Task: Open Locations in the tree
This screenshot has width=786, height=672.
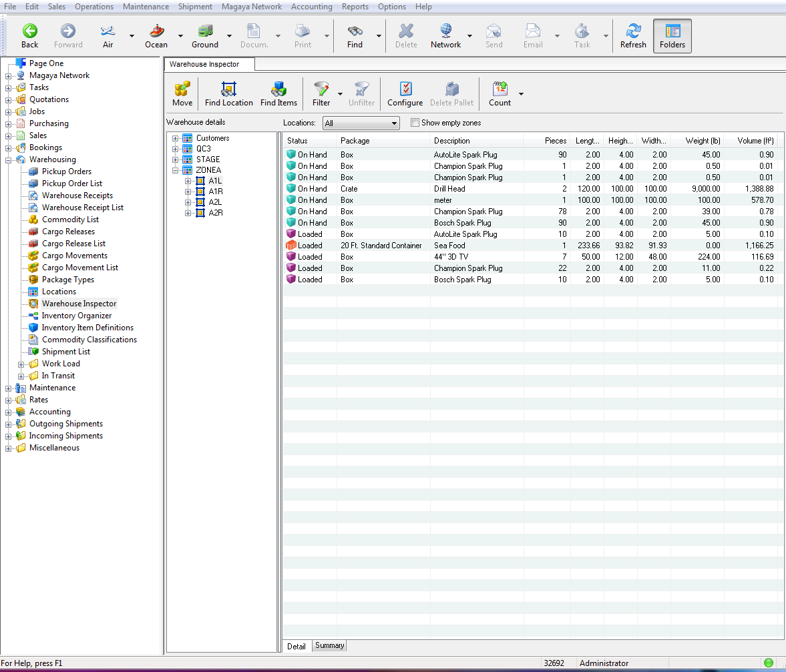Action: click(x=59, y=292)
